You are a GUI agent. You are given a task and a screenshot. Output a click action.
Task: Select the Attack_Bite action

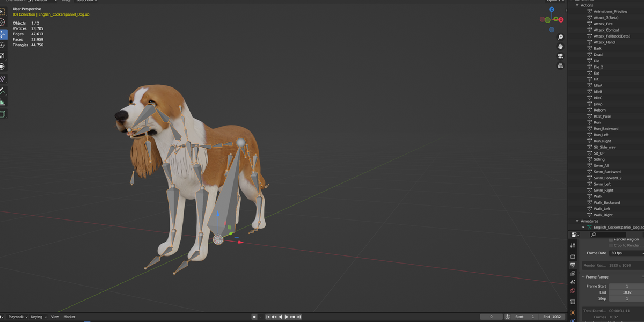click(603, 24)
